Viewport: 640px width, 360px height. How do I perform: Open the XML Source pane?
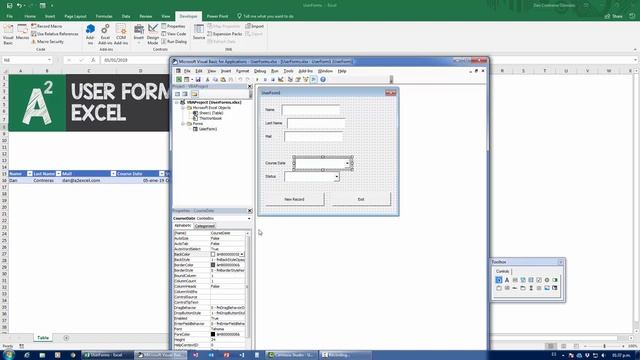point(199,32)
